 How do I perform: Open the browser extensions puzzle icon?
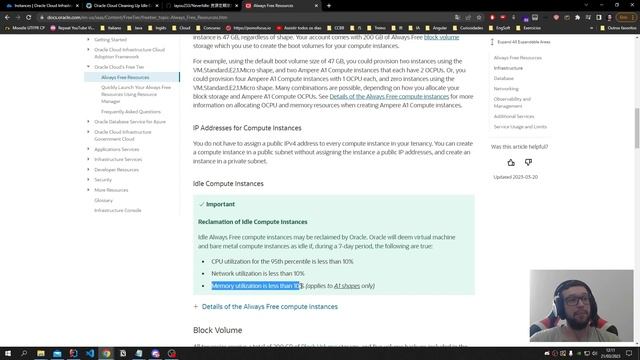tap(578, 18)
